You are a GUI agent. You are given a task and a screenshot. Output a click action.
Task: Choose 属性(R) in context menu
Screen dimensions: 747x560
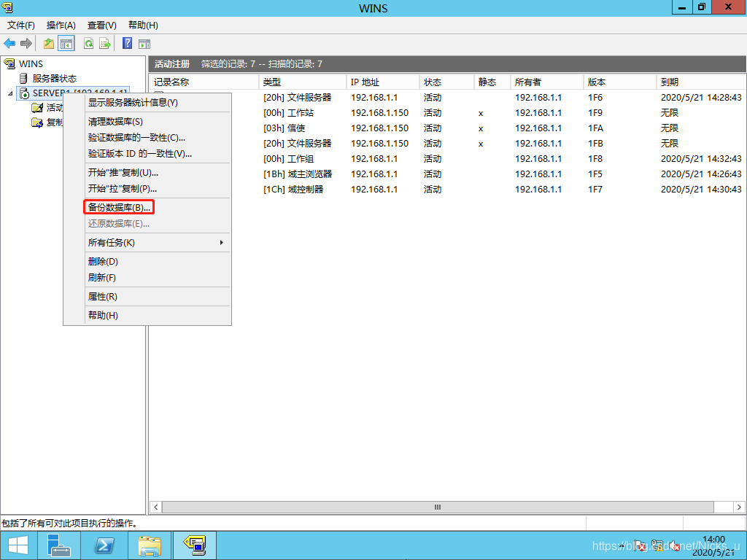click(x=147, y=297)
